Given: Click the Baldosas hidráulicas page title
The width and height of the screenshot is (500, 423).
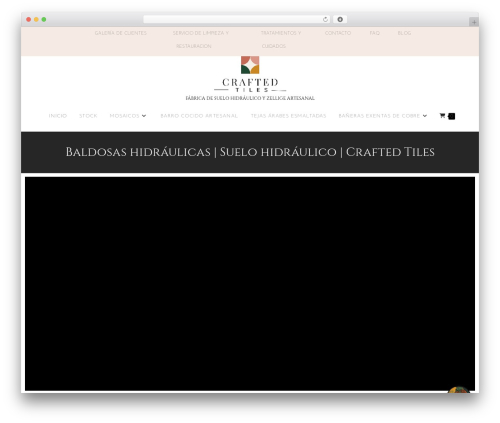Looking at the screenshot, I should [x=250, y=152].
